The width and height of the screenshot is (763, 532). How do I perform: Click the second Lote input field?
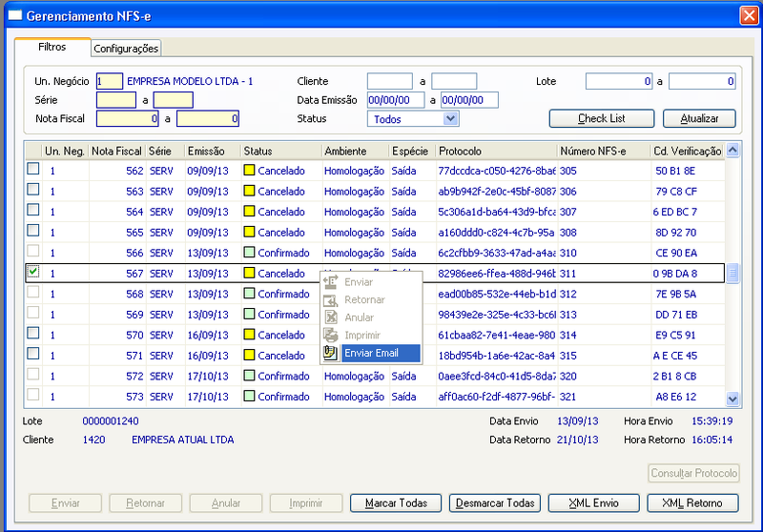click(702, 81)
